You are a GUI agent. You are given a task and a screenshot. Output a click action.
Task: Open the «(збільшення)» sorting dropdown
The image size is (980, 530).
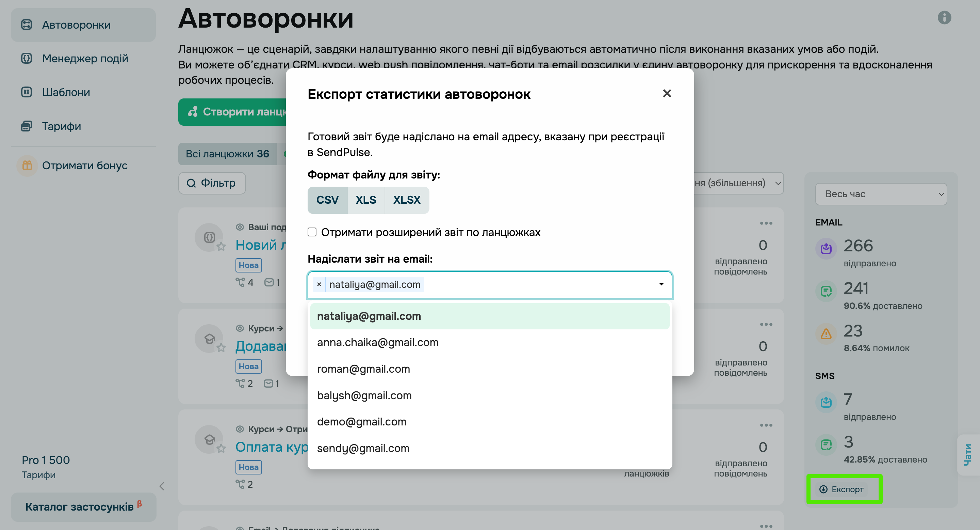click(737, 183)
